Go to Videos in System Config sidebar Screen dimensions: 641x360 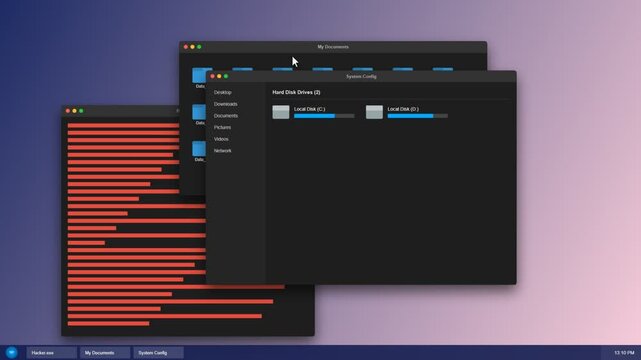pyautogui.click(x=221, y=139)
